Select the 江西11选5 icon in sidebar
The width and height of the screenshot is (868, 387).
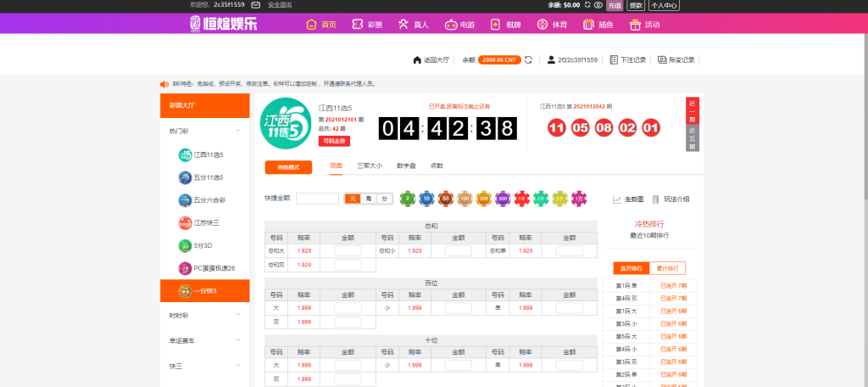(185, 154)
